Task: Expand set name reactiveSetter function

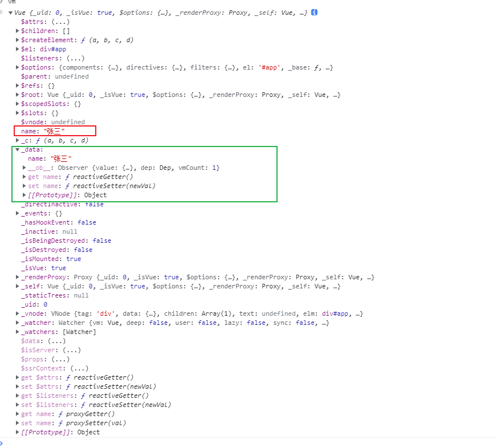Action: pos(25,186)
